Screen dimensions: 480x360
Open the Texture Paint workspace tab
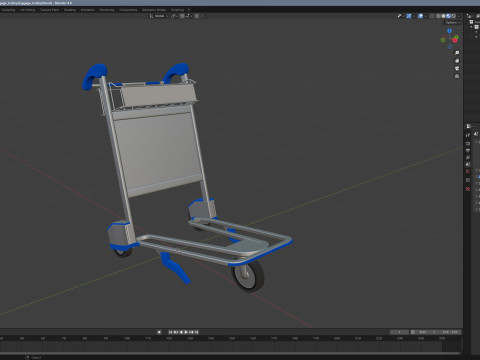[49, 10]
